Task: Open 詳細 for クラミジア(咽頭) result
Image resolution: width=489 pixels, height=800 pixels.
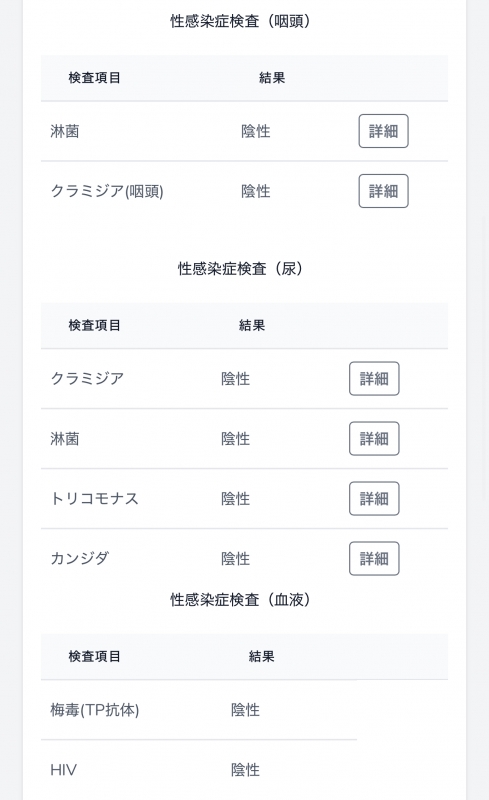Action: point(383,191)
